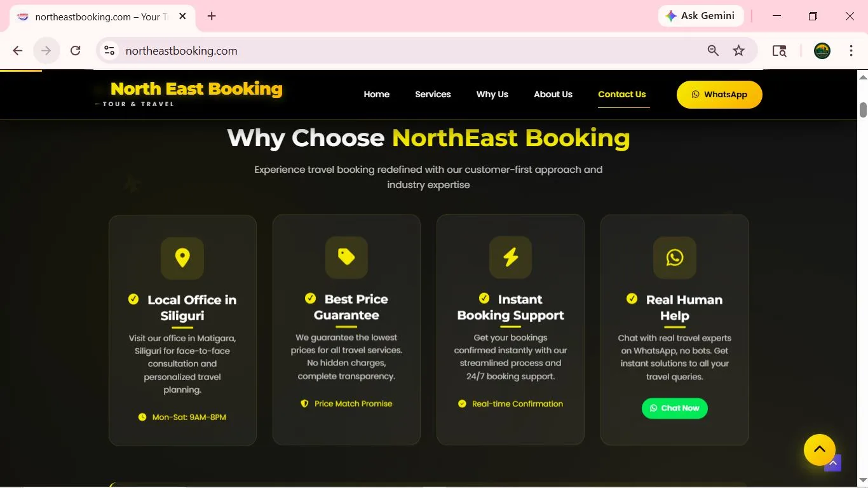Click the lightning bolt icon
The width and height of the screenshot is (868, 488).
[510, 257]
